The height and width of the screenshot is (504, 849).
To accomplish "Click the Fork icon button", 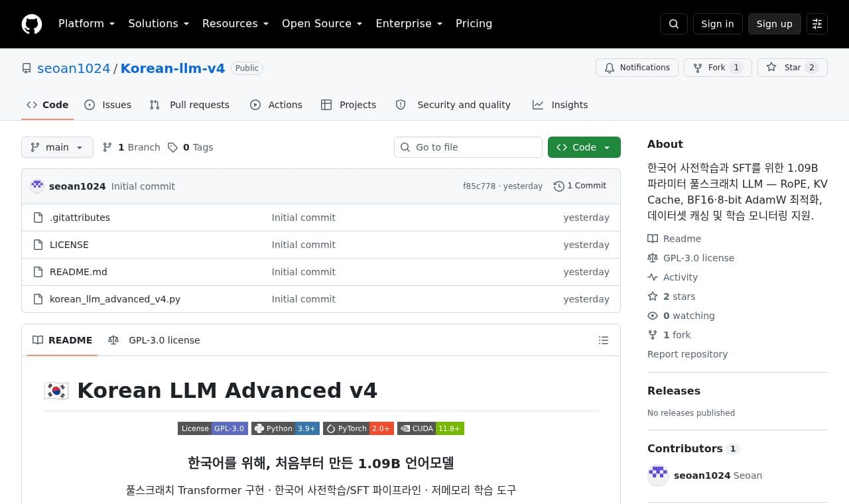I will point(698,68).
